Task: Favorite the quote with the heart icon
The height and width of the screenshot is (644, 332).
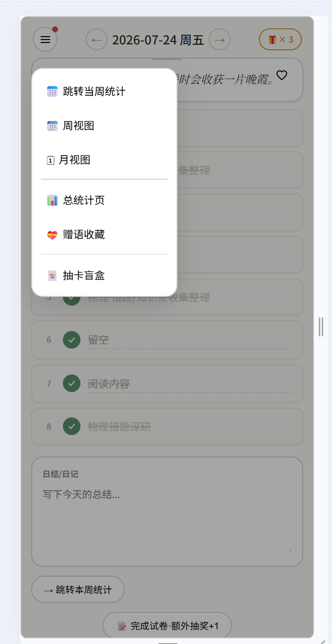Action: point(282,75)
